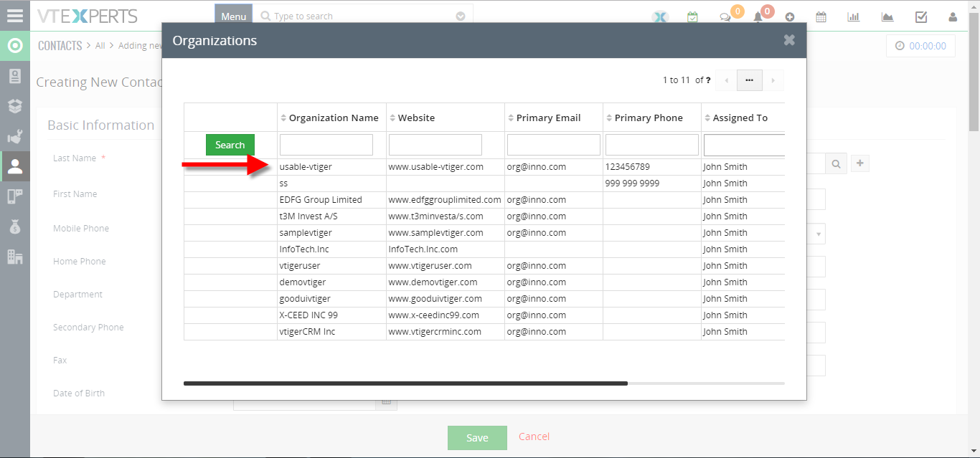The height and width of the screenshot is (458, 980).
Task: Click the 999 999 9999 phone cell
Action: click(x=632, y=183)
